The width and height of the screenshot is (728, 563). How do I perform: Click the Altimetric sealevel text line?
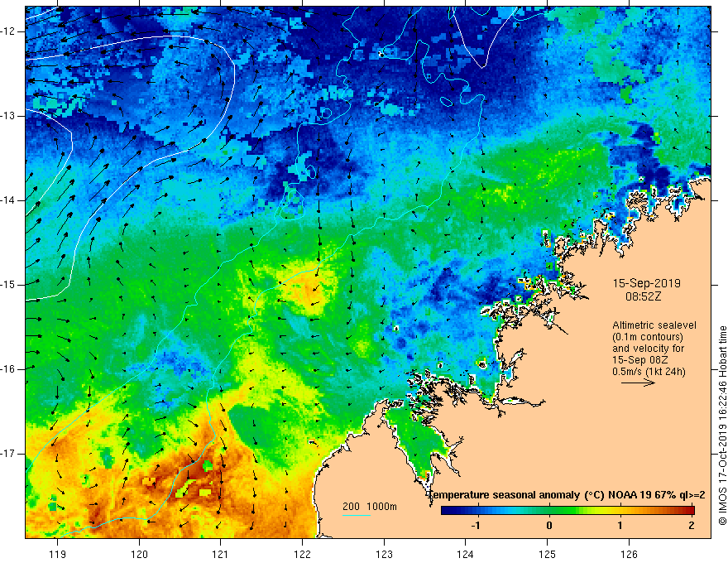click(654, 325)
